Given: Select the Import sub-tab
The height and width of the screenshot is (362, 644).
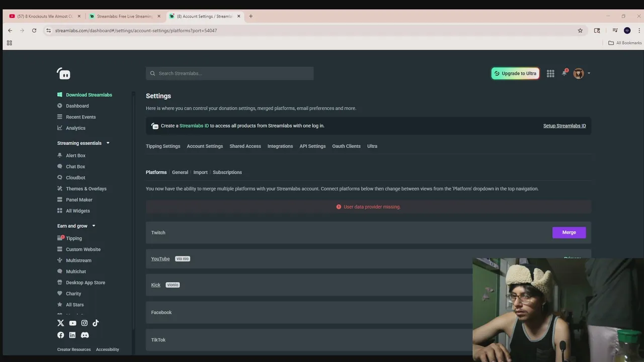Looking at the screenshot, I should 200,172.
